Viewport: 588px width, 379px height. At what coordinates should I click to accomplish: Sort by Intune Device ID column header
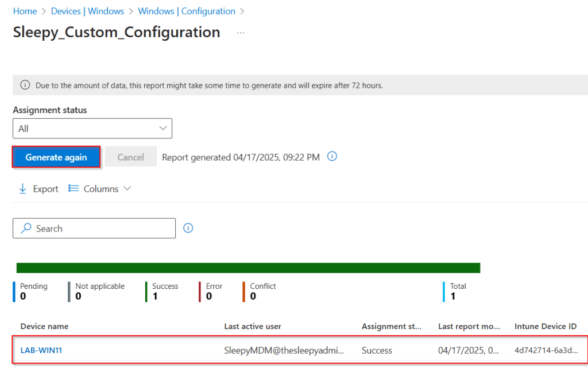point(545,326)
